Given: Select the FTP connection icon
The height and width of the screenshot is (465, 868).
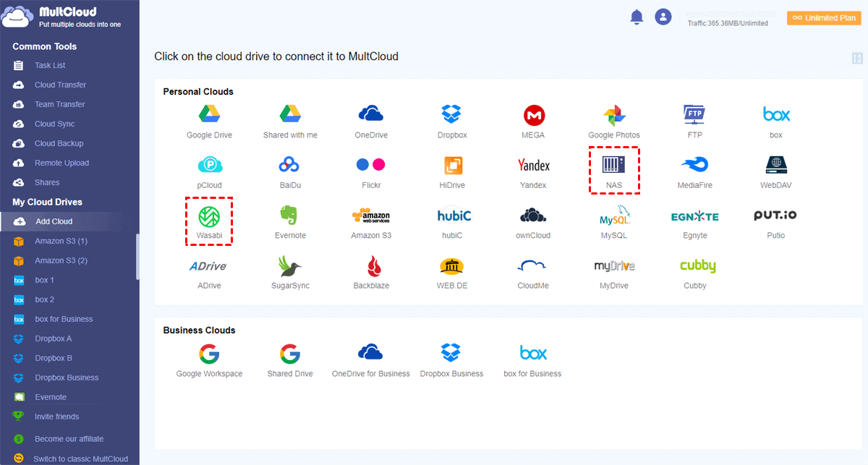Looking at the screenshot, I should click(695, 114).
